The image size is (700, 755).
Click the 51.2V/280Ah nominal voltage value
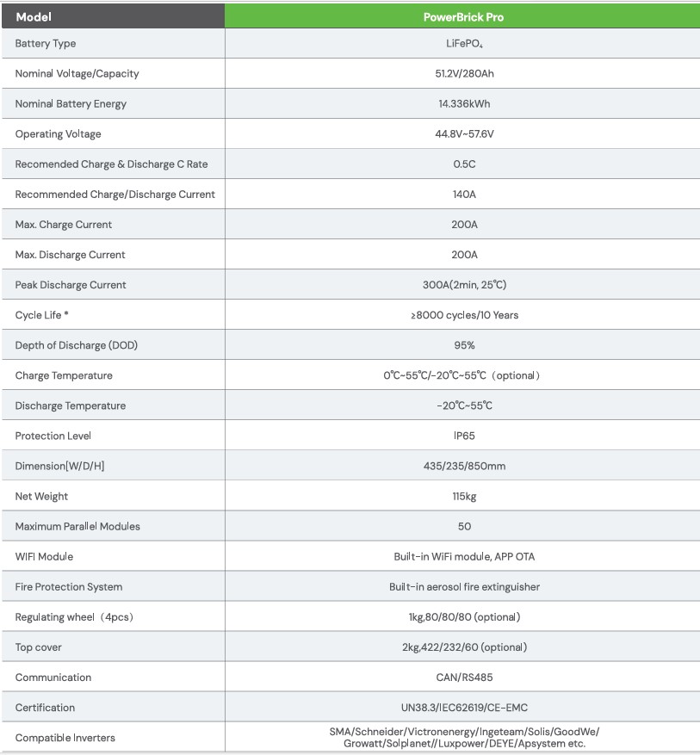464,73
